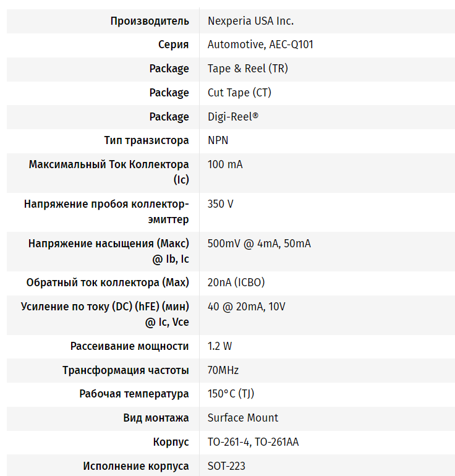
Task: Click the Производитель row label
Action: click(150, 21)
